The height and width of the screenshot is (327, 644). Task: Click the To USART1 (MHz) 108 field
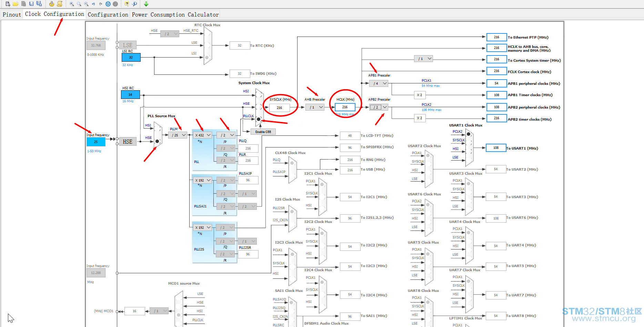(496, 148)
